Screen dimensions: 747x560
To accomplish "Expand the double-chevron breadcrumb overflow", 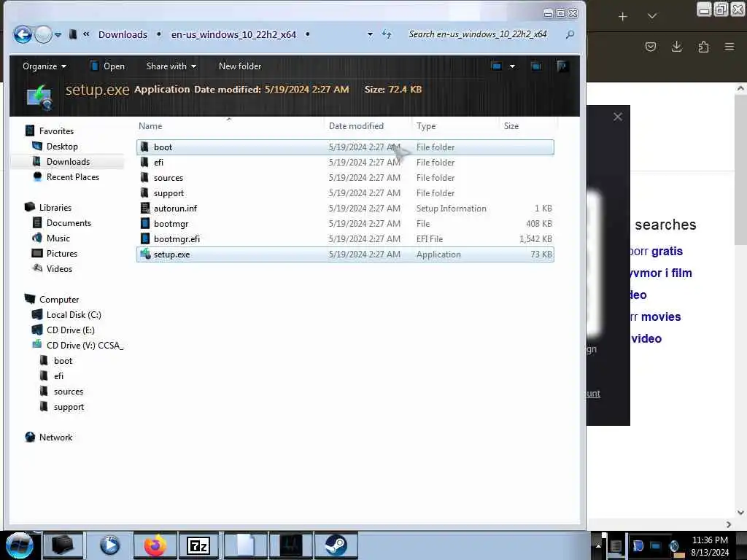I will [x=86, y=34].
